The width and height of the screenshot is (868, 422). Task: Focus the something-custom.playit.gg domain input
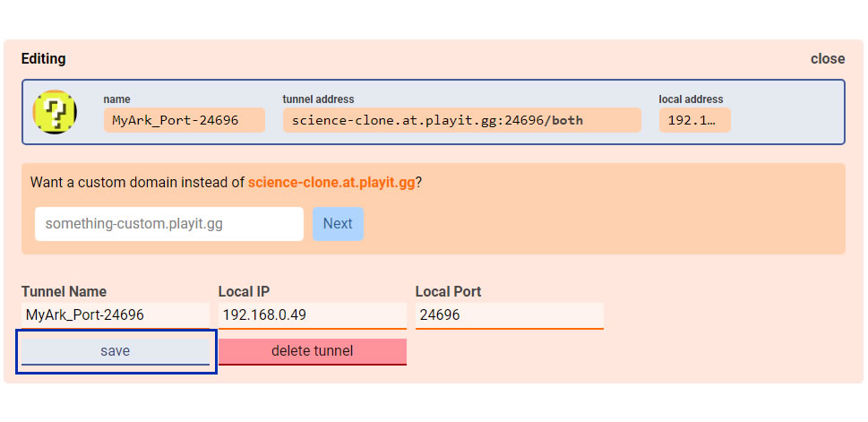pos(168,224)
